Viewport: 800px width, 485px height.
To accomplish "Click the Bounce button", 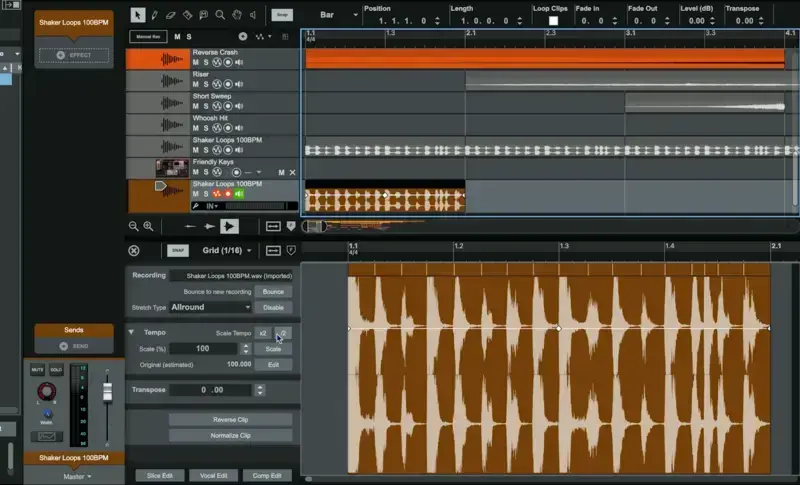I will click(273, 292).
